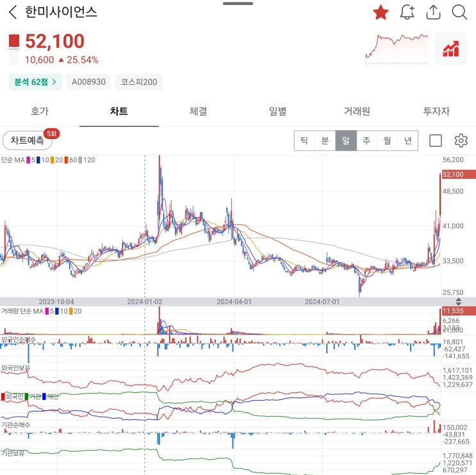The width and height of the screenshot is (476, 475).
Task: Switch to the 거래원 tab
Action: click(x=357, y=111)
